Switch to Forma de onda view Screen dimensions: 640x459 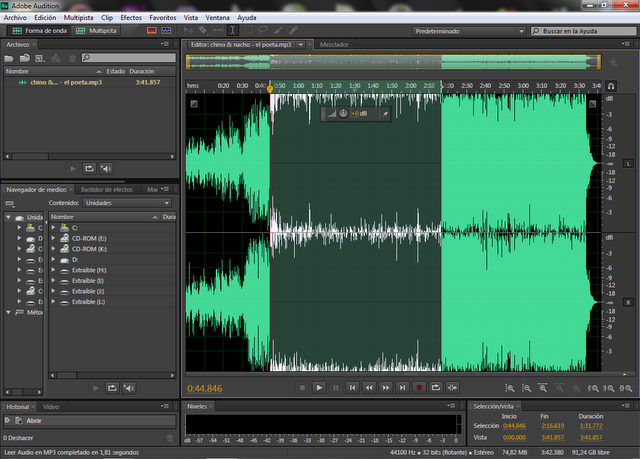click(x=39, y=31)
